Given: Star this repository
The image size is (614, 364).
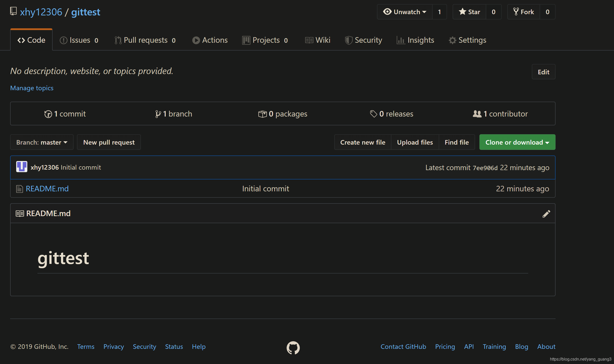Looking at the screenshot, I should (469, 12).
